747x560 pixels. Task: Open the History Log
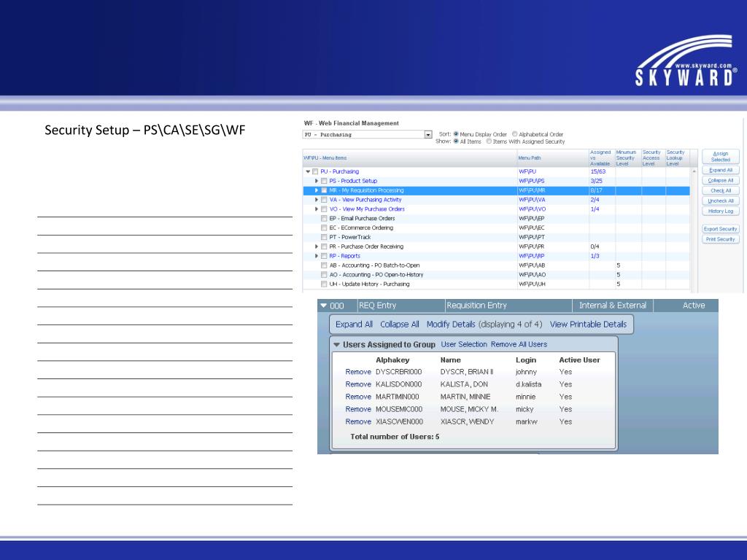click(720, 211)
